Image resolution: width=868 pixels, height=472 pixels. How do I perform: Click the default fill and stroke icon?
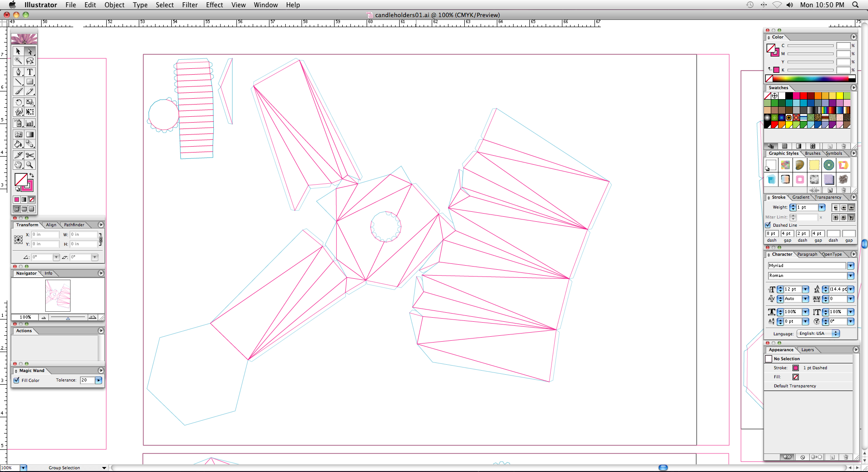tap(18, 189)
